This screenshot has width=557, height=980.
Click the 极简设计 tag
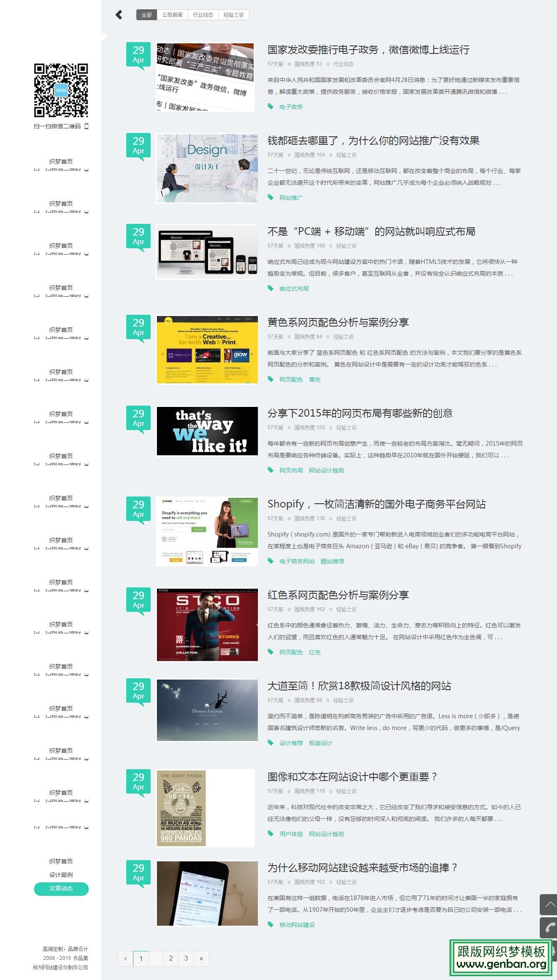coord(321,743)
